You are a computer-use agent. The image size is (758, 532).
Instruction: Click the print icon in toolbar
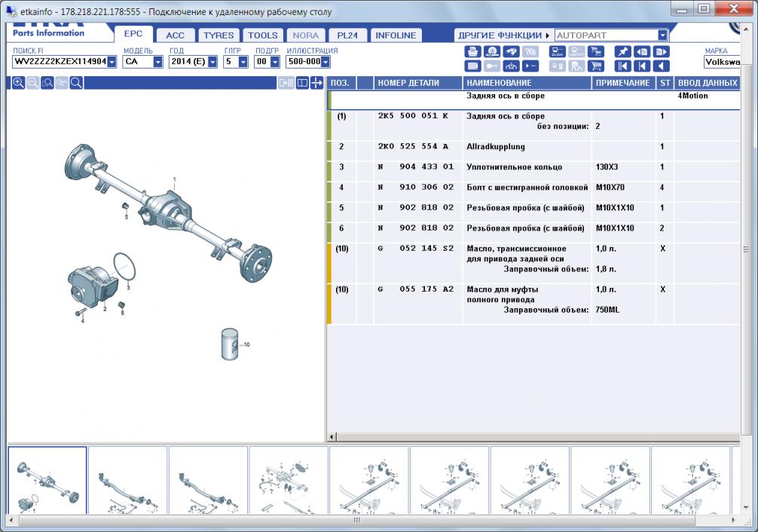(x=472, y=52)
